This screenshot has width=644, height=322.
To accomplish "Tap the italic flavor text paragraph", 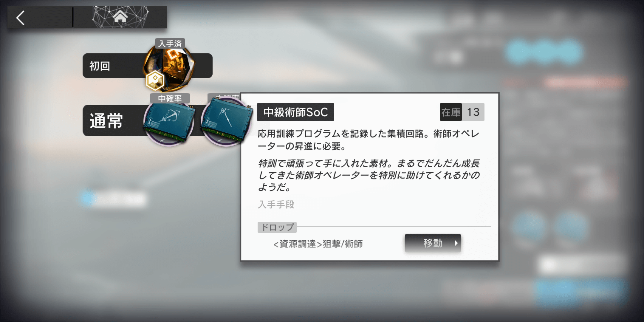I will 369,175.
